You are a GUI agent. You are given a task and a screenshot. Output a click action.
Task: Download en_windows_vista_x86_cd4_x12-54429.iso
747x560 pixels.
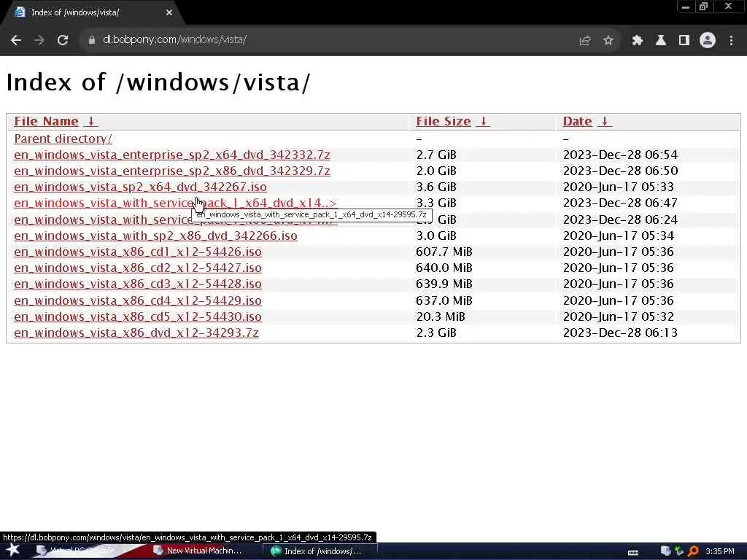(138, 301)
